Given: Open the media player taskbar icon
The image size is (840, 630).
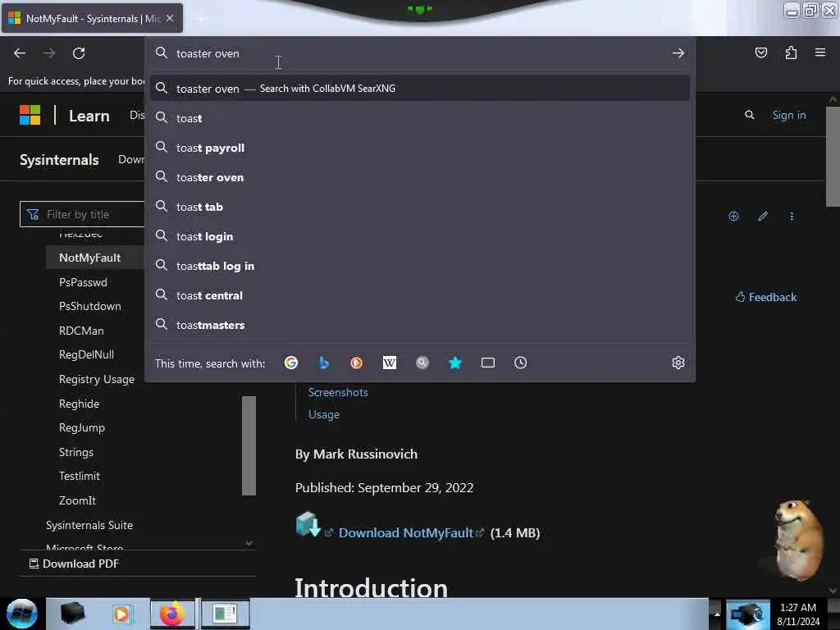Looking at the screenshot, I should coord(121,614).
